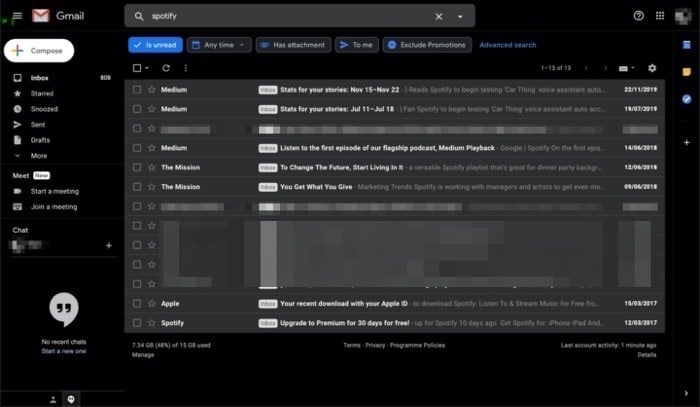The image size is (700, 407).
Task: Join a meeting in Meet
Action: 54,207
